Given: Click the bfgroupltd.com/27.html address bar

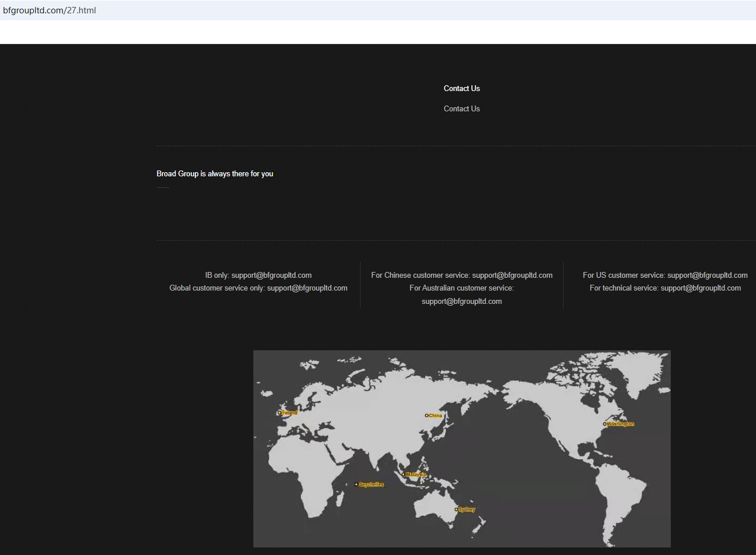Looking at the screenshot, I should coord(50,10).
